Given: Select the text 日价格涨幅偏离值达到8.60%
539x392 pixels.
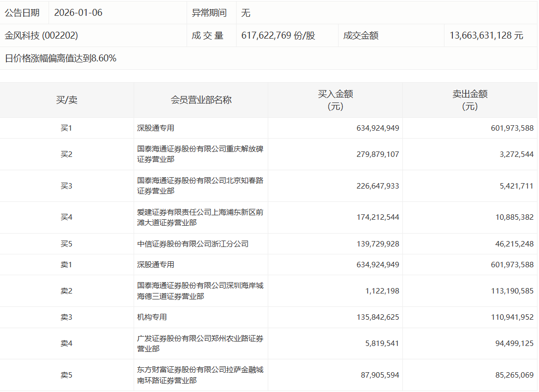Looking at the screenshot, I should coord(60,58).
